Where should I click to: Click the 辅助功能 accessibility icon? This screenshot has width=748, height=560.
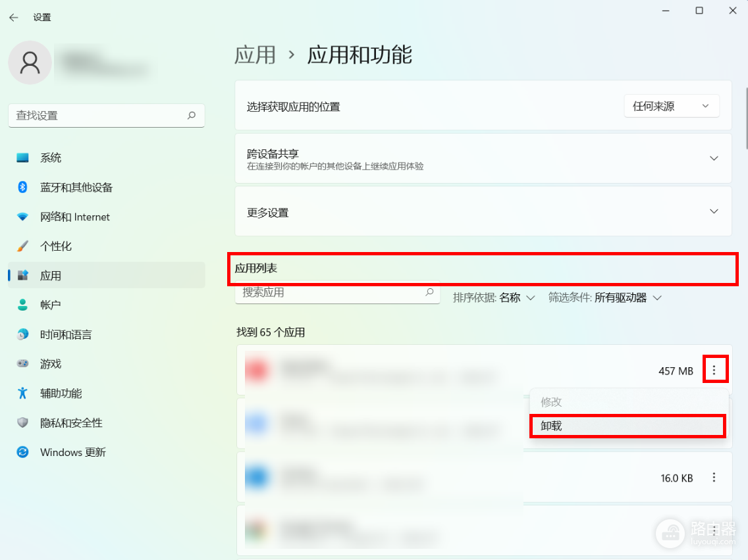pos(22,394)
